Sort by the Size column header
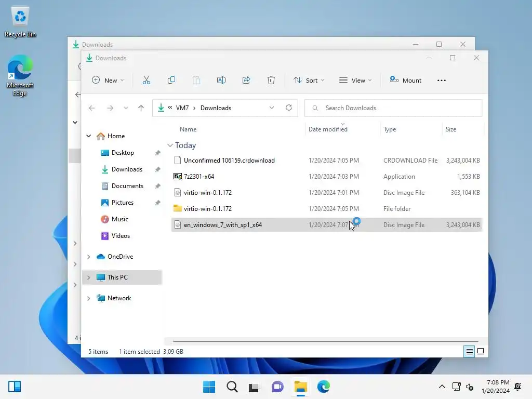Image resolution: width=532 pixels, height=399 pixels. [450, 129]
